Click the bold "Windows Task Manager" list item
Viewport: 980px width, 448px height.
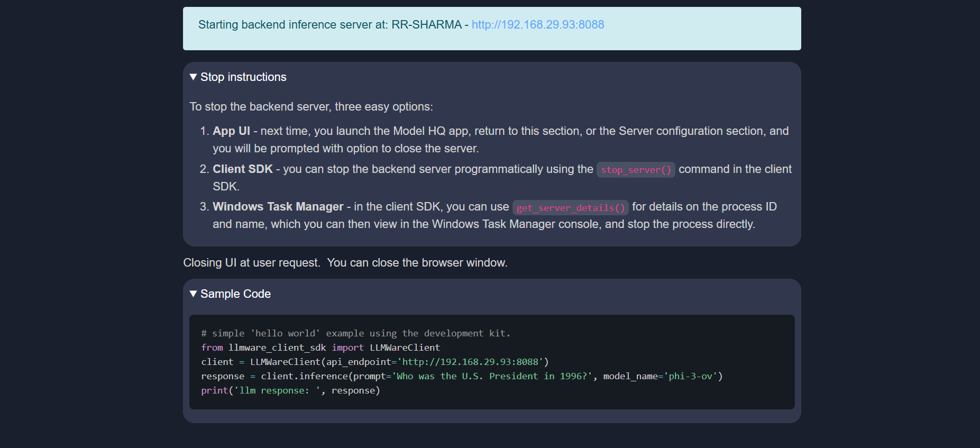click(x=278, y=207)
